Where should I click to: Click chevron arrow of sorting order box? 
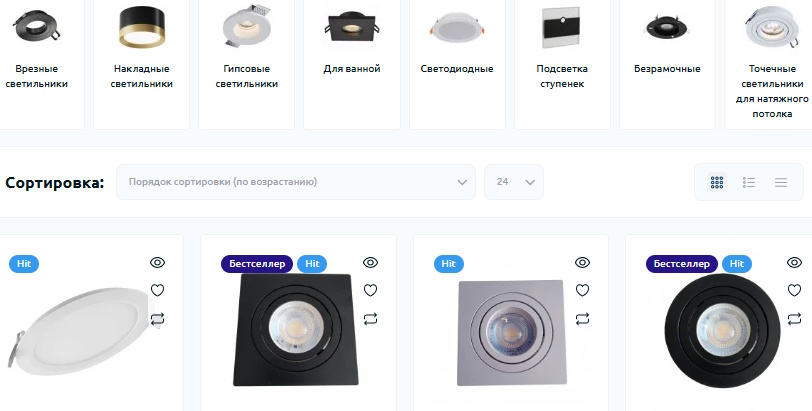tap(462, 182)
